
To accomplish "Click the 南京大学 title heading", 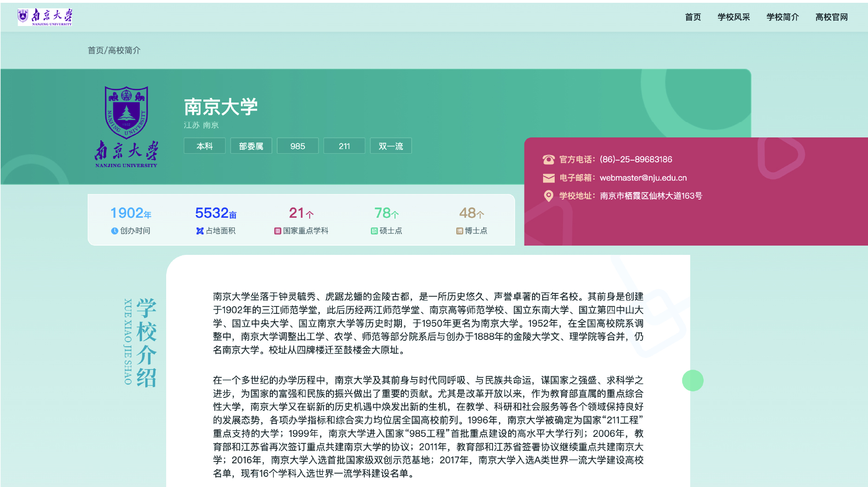I will pos(220,107).
